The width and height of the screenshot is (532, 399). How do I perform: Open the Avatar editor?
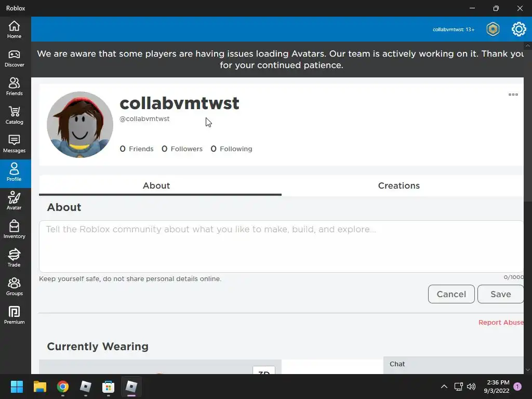(14, 201)
